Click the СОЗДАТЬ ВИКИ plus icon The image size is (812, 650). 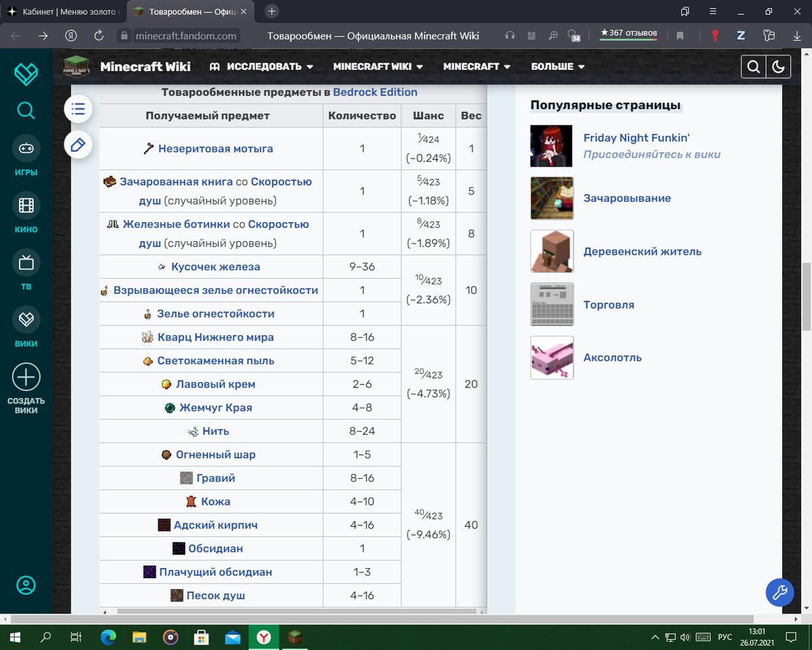pos(26,377)
